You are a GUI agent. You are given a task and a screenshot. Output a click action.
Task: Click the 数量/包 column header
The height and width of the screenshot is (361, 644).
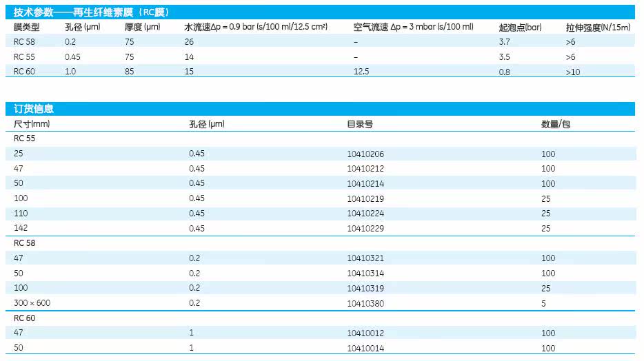(555, 124)
